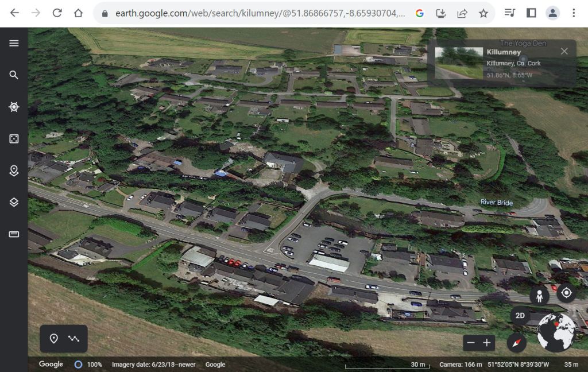Add a placemark with pin button
Screen dimensions: 588x372
click(x=53, y=339)
